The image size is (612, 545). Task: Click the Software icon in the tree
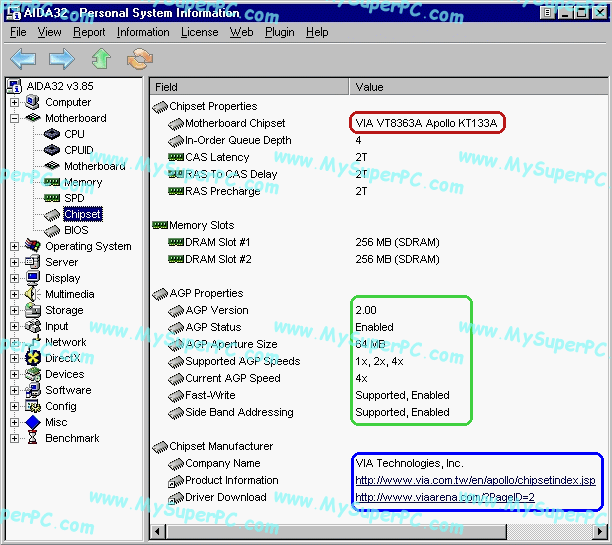[x=32, y=390]
